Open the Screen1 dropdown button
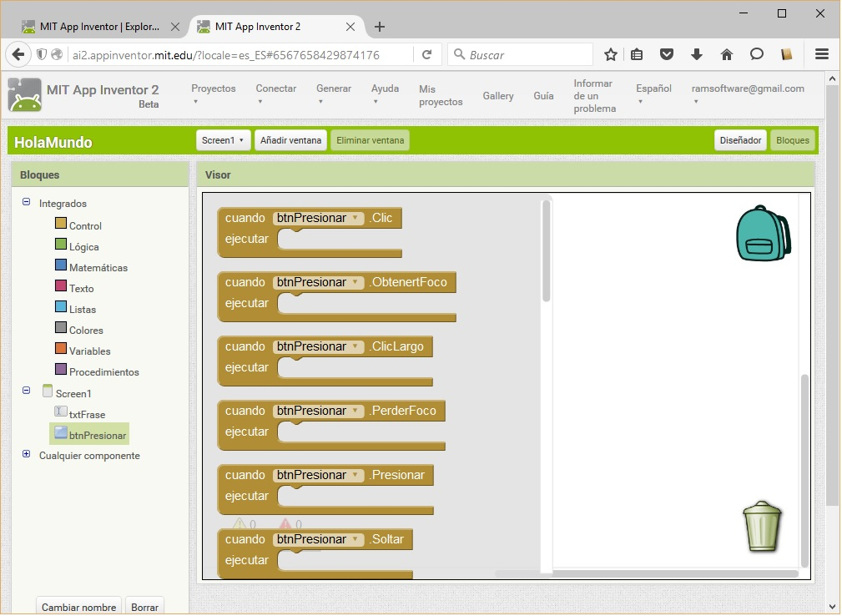The width and height of the screenshot is (842, 616). 223,140
